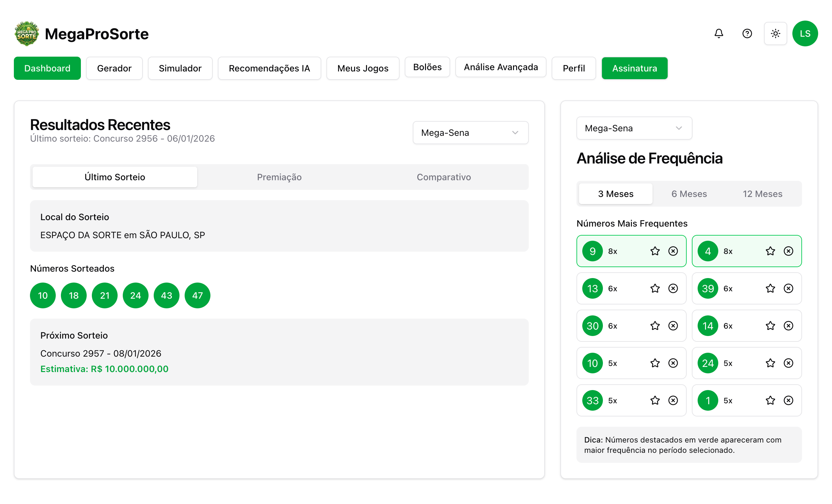Favorite number 1 with the star
The height and width of the screenshot is (504, 832).
[x=770, y=400]
